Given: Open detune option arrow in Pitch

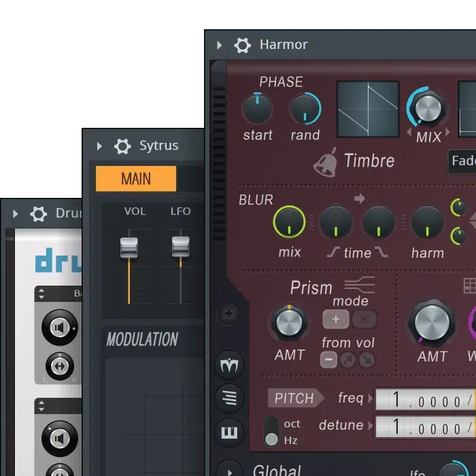Looking at the screenshot, I should click(x=370, y=426).
